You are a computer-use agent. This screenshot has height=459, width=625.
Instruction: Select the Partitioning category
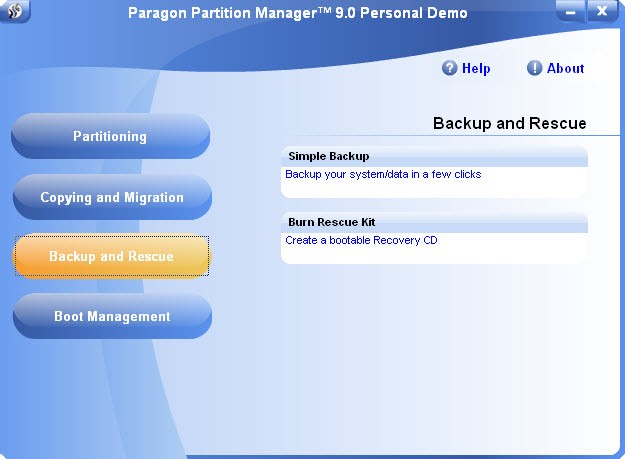(110, 137)
